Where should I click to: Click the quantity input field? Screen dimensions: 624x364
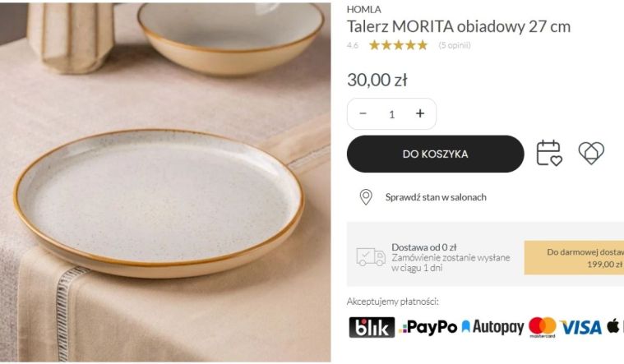[391, 114]
